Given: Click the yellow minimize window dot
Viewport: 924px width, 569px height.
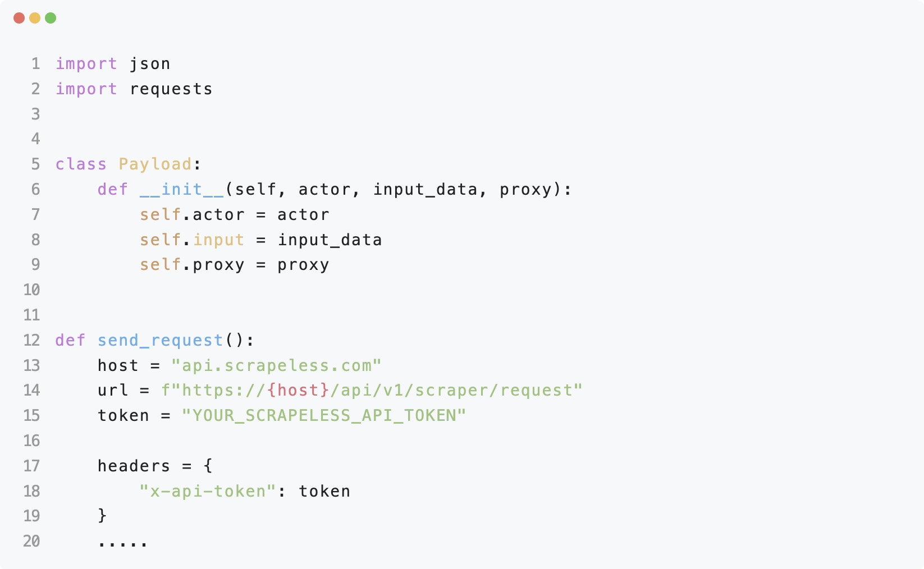Looking at the screenshot, I should (x=35, y=18).
